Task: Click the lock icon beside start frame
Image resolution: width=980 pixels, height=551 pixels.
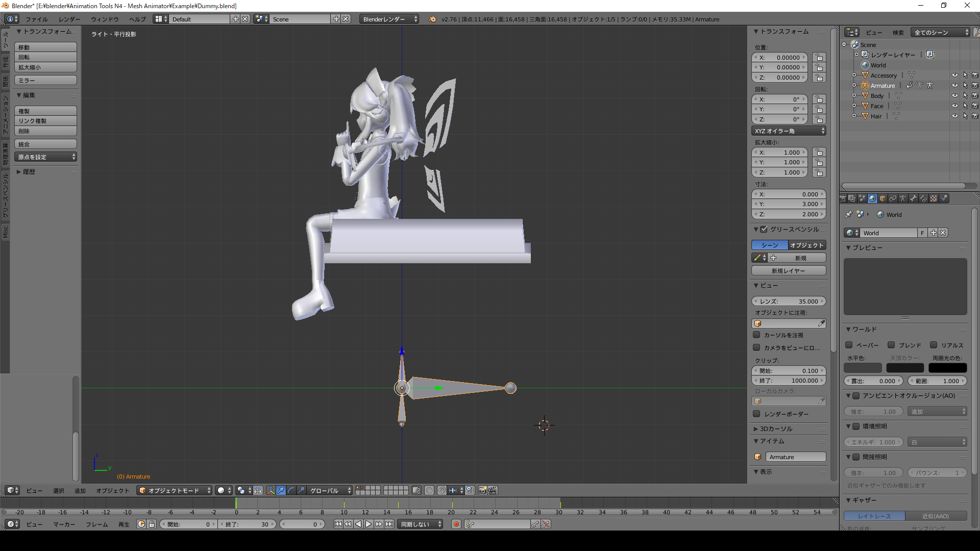Action: (x=152, y=524)
